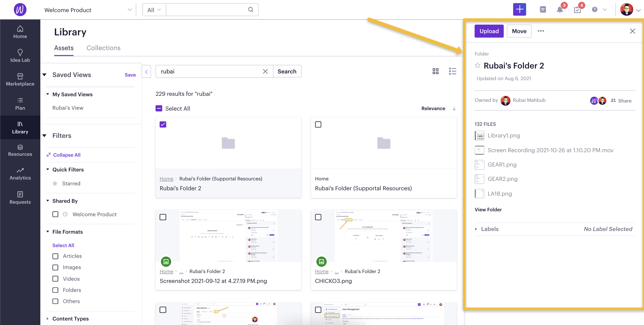
Task: Check Rubai's Folder (Supportal Resources) card
Action: coord(318,124)
